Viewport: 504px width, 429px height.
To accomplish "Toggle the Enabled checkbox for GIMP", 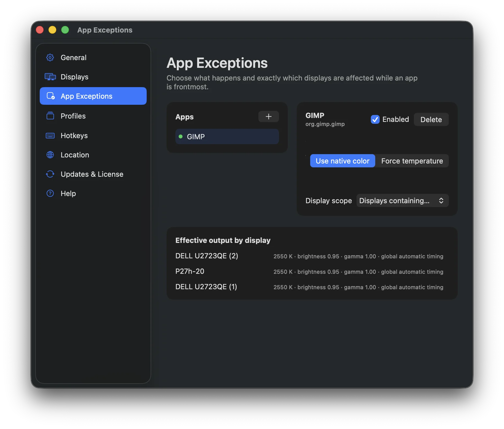I will [x=375, y=119].
